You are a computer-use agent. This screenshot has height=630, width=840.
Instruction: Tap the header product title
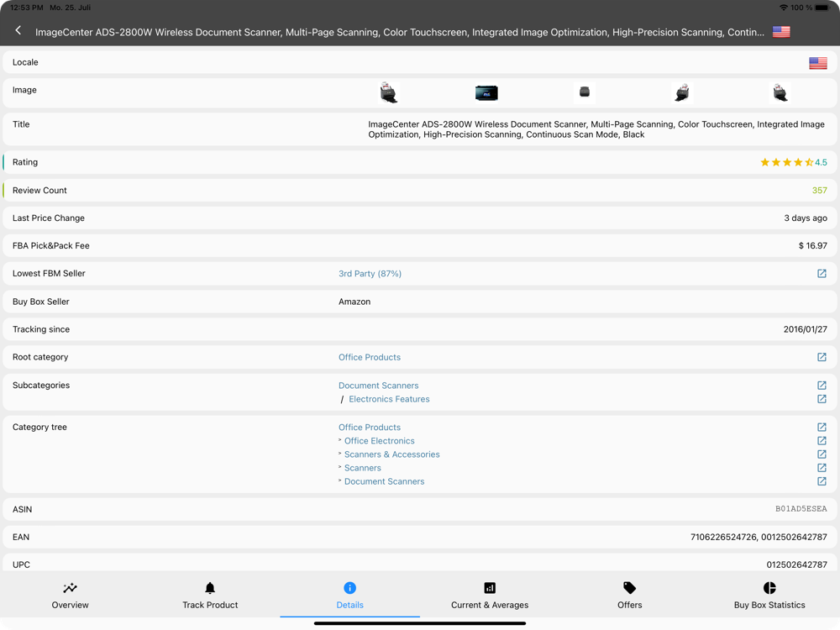point(400,32)
